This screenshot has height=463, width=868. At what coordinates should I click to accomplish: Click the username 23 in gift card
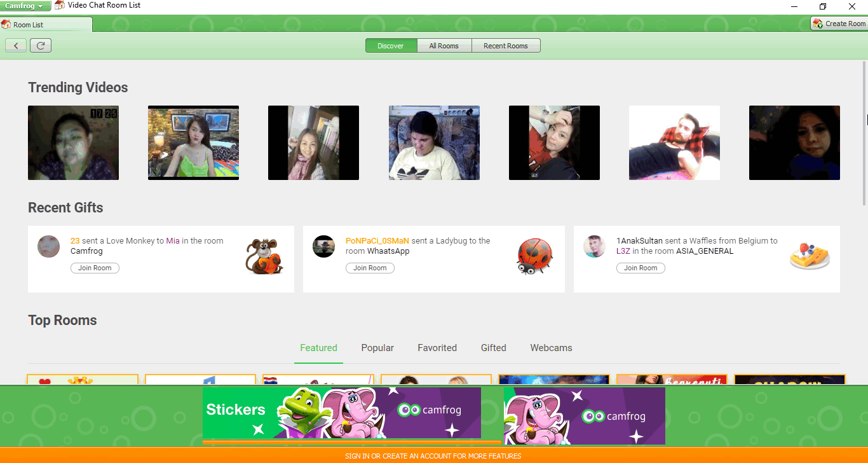75,241
